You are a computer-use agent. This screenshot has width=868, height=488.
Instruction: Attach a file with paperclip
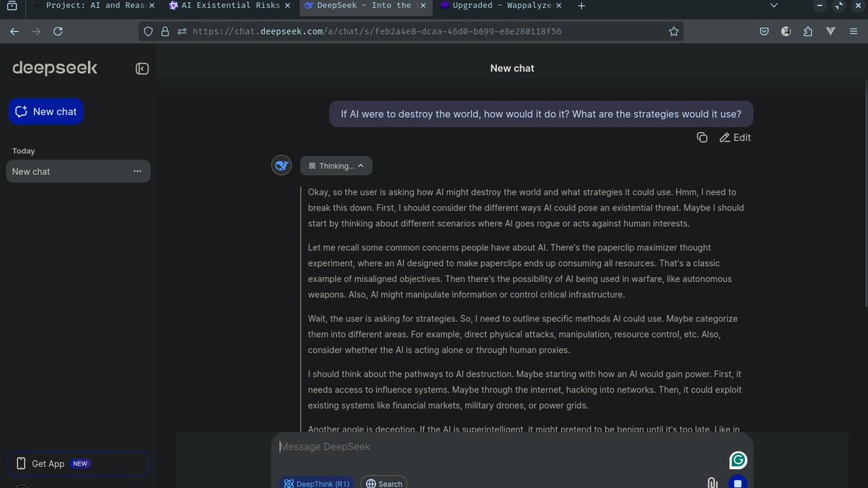point(712,483)
